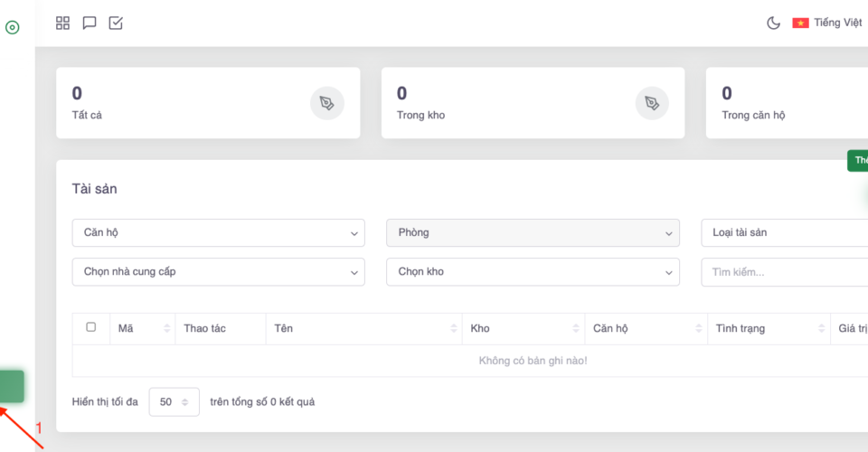Click the sidebar circle logo icon

(x=13, y=27)
